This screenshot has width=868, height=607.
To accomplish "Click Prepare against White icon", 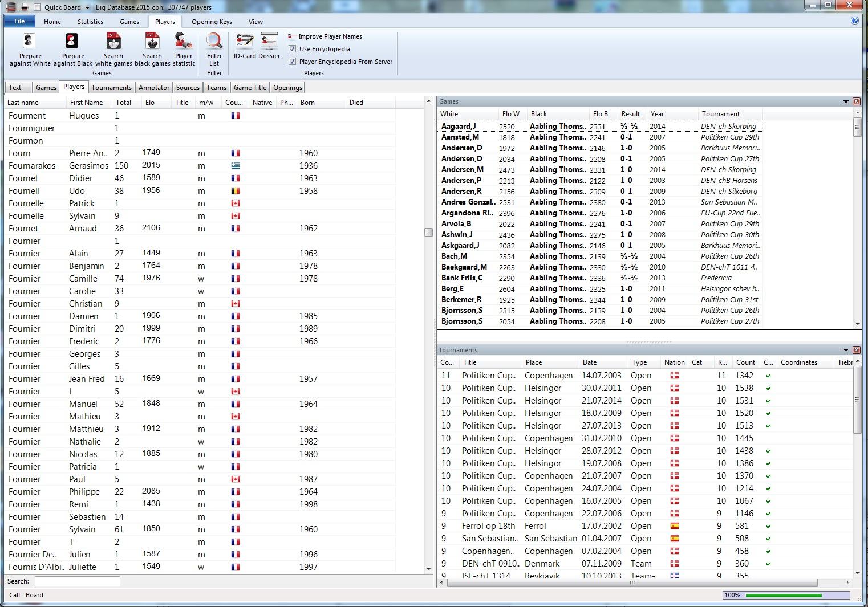I will tap(30, 42).
